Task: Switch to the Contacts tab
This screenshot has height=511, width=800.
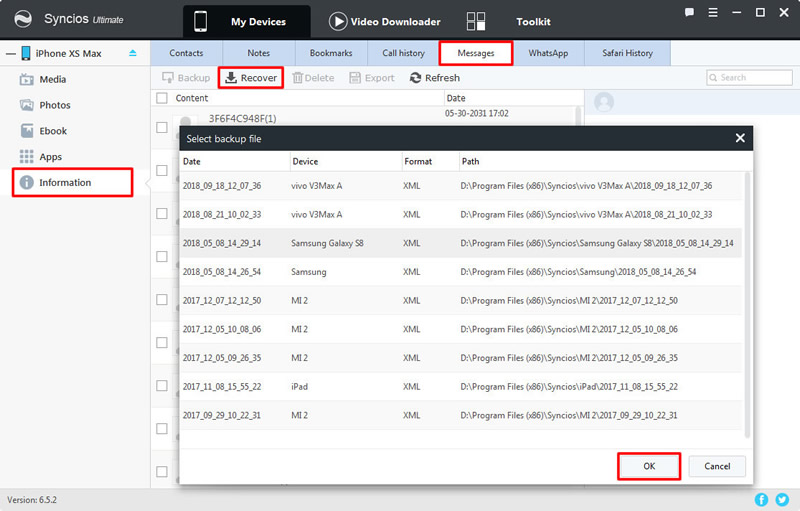Action: tap(186, 53)
